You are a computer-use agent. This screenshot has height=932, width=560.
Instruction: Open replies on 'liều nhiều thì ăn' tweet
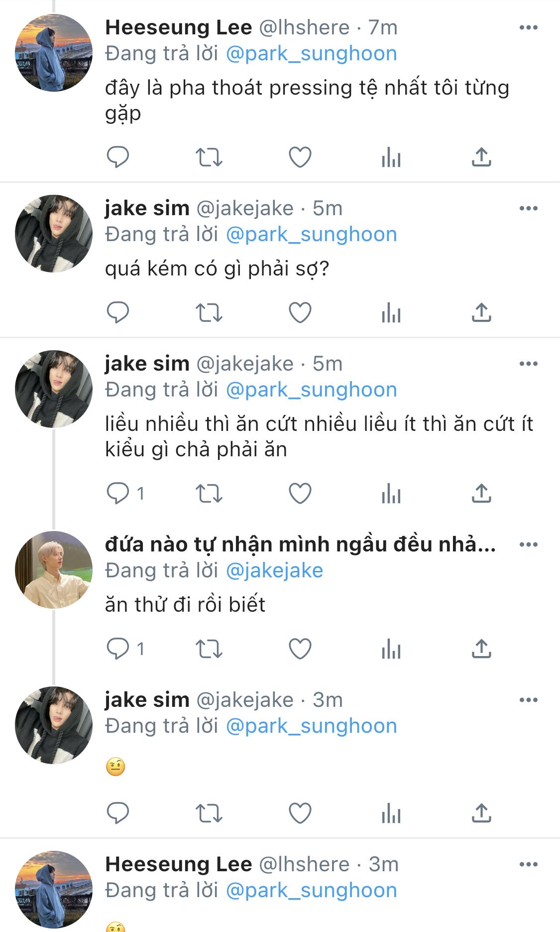[x=125, y=494]
